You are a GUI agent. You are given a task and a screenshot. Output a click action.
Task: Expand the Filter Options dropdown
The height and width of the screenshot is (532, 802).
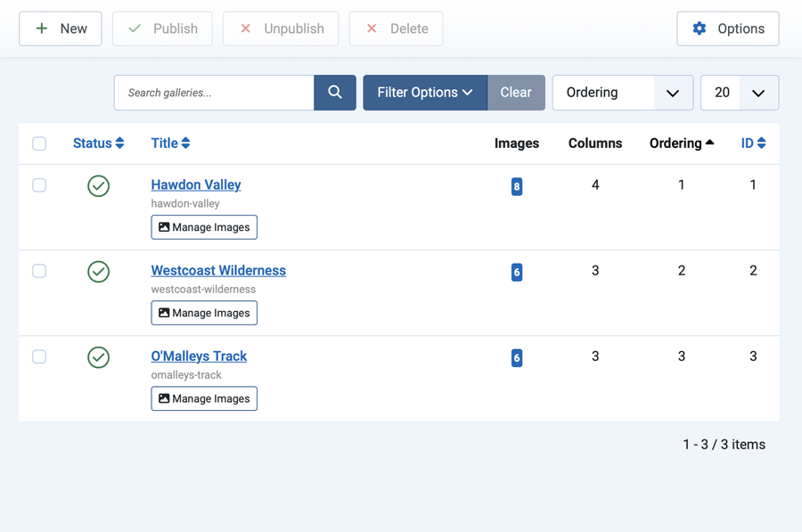[425, 93]
